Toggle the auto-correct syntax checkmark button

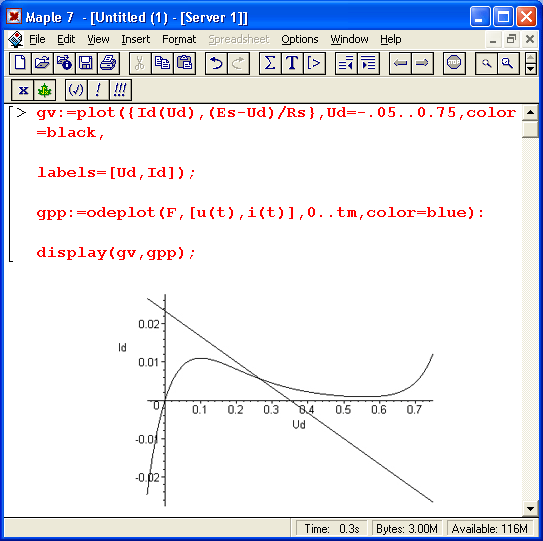76,90
